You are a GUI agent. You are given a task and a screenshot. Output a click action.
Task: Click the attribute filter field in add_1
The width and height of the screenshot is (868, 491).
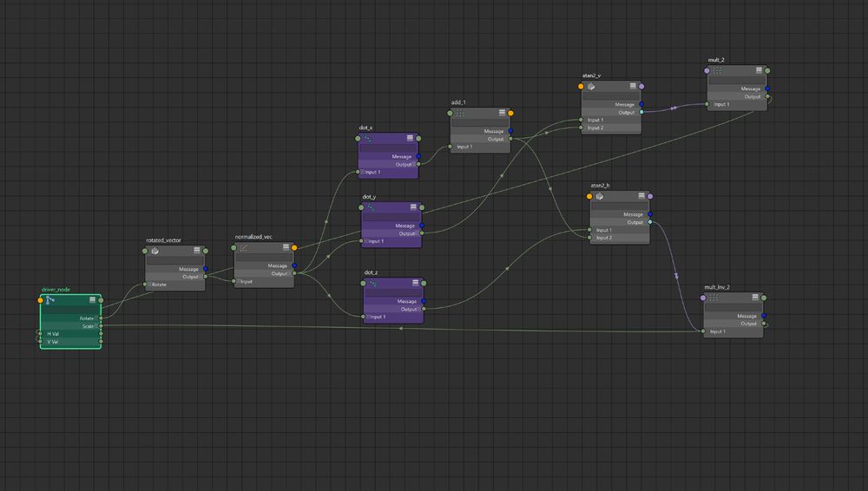pyautogui.click(x=480, y=122)
